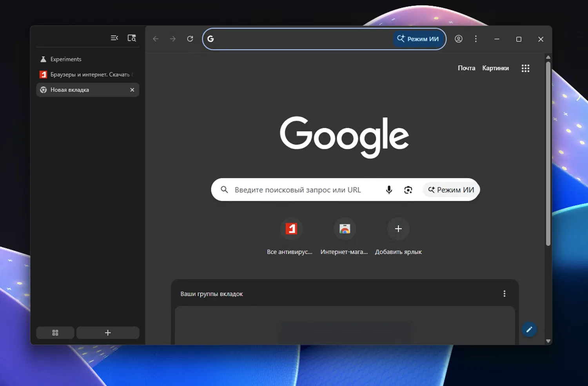Click the scrollbar up arrow
Viewport: 588px width, 386px height.
548,57
